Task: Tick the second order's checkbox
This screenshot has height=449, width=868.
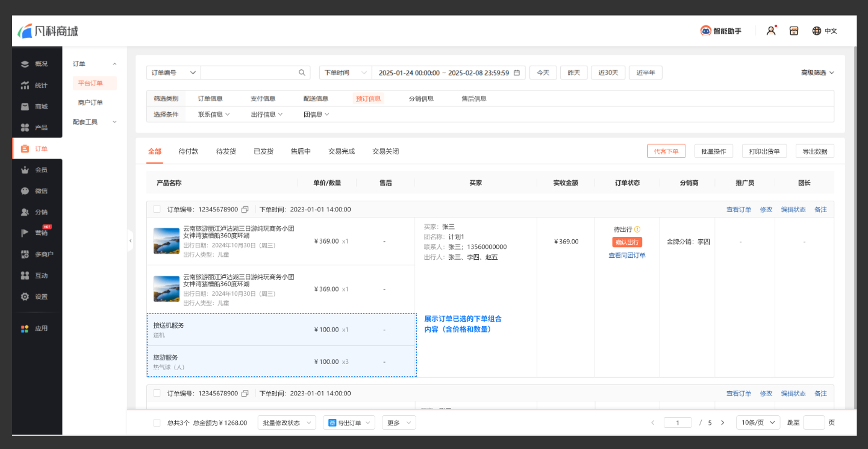Action: (157, 394)
